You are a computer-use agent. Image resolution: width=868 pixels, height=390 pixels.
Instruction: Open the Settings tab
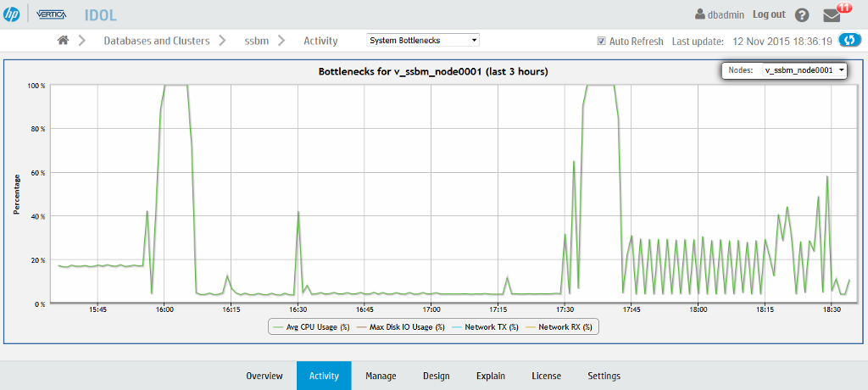pyautogui.click(x=604, y=376)
